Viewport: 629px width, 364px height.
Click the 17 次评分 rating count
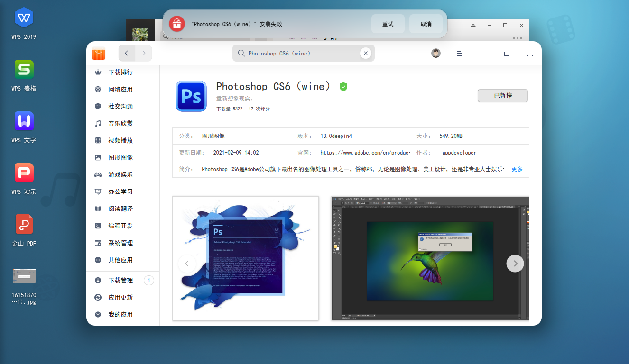tap(259, 109)
